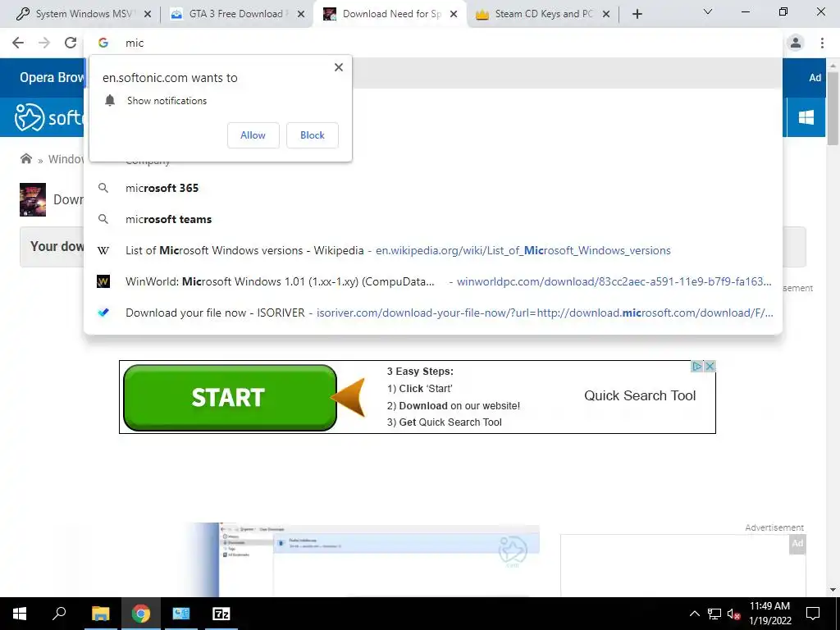Click the notification bell icon
Image resolution: width=840 pixels, height=630 pixels.
pyautogui.click(x=110, y=101)
